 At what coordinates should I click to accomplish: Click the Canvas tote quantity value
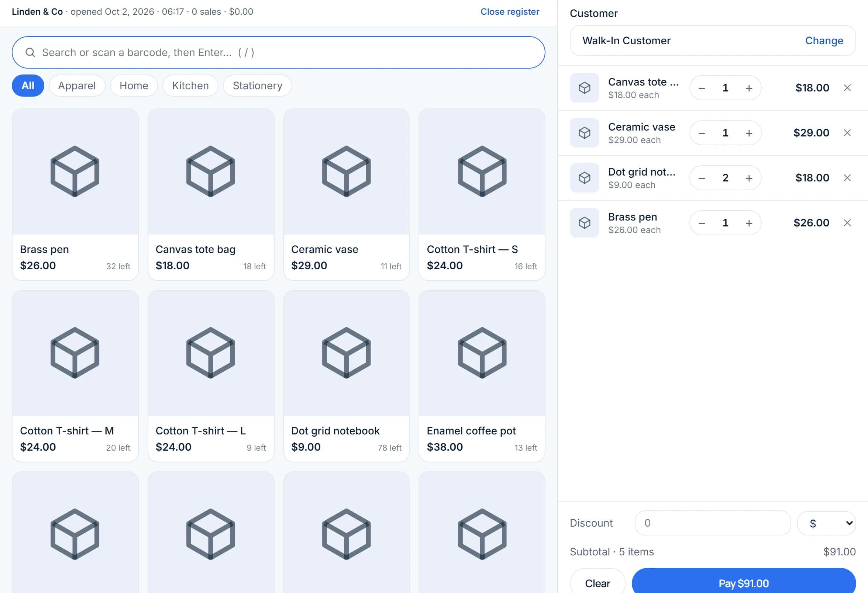point(725,88)
